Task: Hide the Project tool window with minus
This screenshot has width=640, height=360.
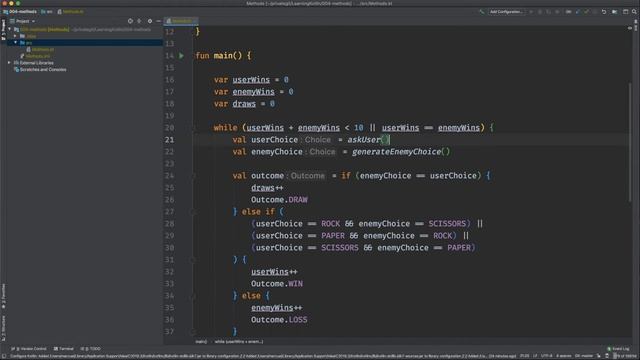Action: [158, 21]
